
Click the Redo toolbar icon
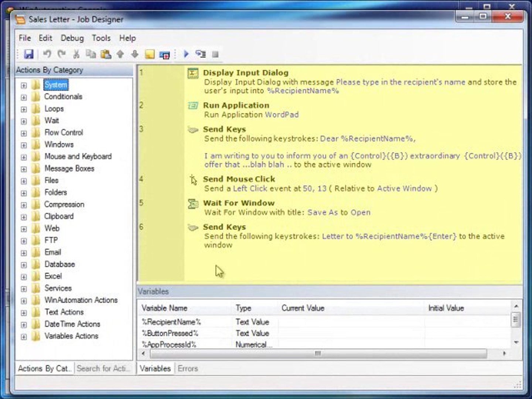pyautogui.click(x=61, y=54)
